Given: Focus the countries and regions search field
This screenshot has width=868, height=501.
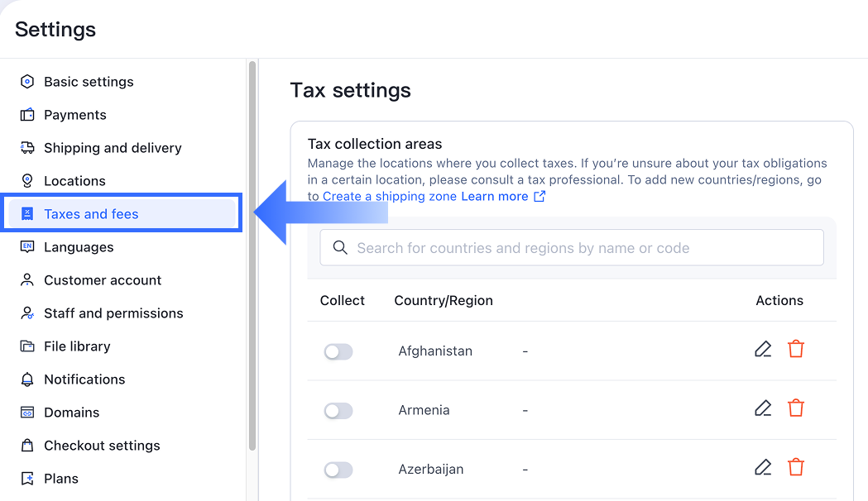Looking at the screenshot, I should pyautogui.click(x=579, y=248).
